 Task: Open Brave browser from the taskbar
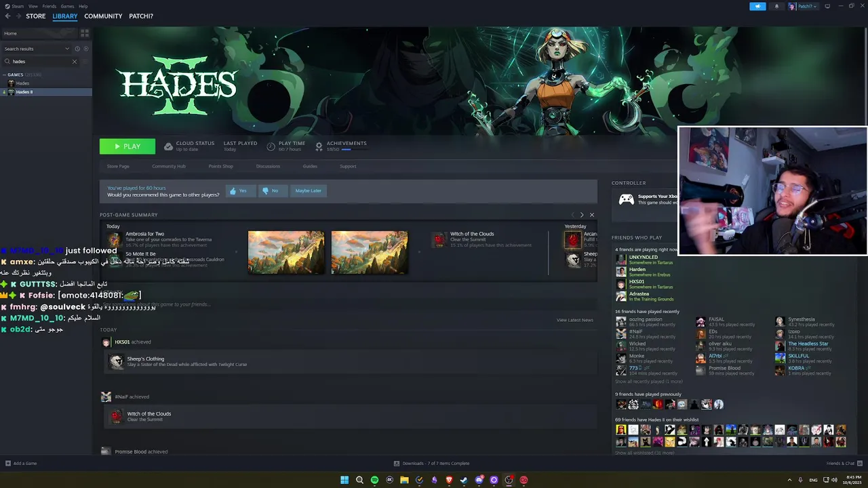(449, 480)
